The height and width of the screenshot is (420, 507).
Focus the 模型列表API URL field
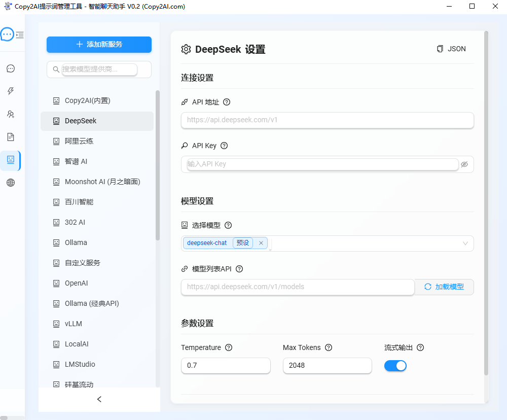tap(298, 287)
